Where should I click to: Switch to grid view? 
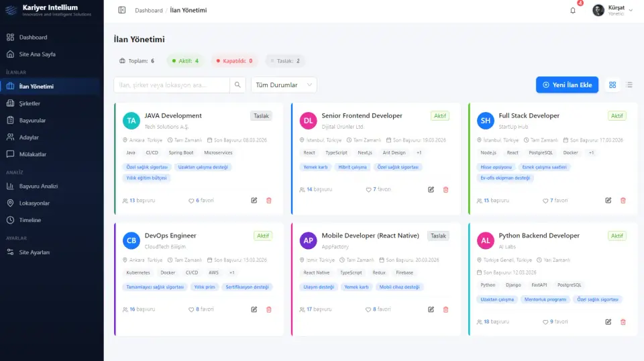coord(612,85)
